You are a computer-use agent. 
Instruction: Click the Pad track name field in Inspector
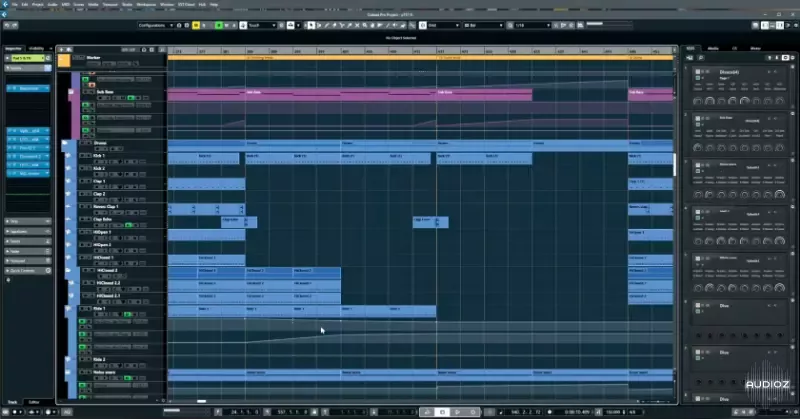pos(28,58)
